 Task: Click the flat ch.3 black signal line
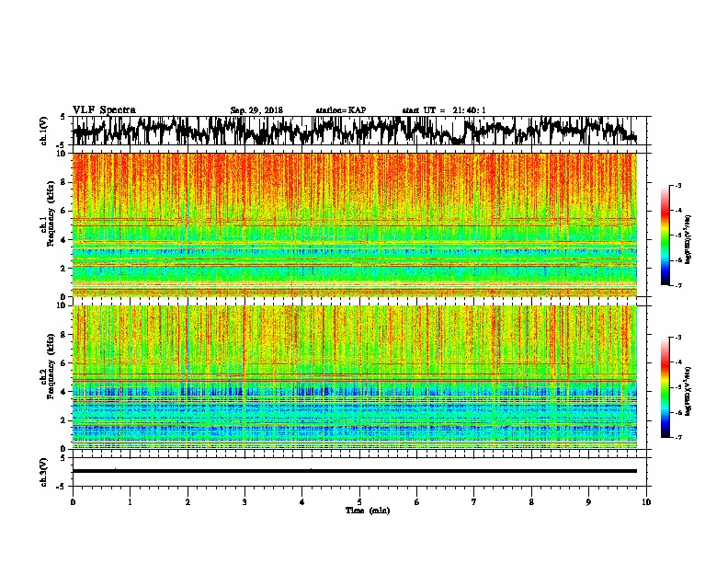355,471
